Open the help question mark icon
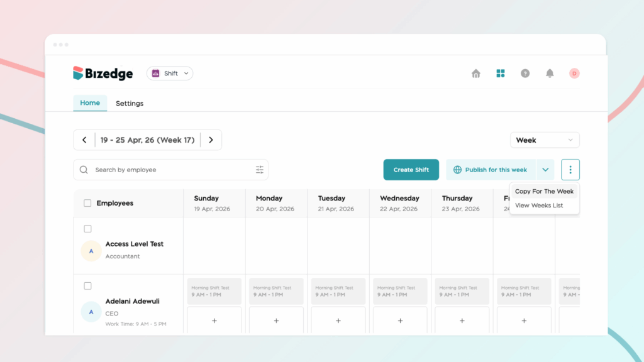This screenshot has width=644, height=362. coord(525,74)
